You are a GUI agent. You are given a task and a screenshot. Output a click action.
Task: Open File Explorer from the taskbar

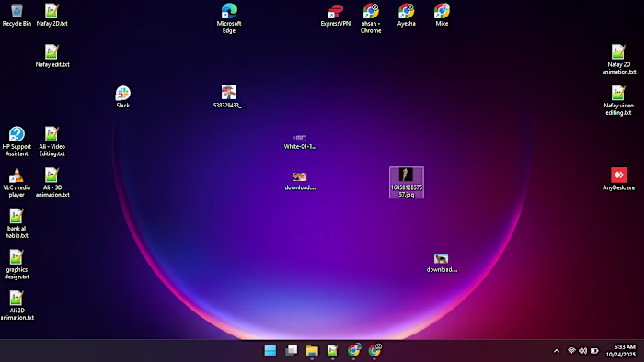[x=312, y=351]
